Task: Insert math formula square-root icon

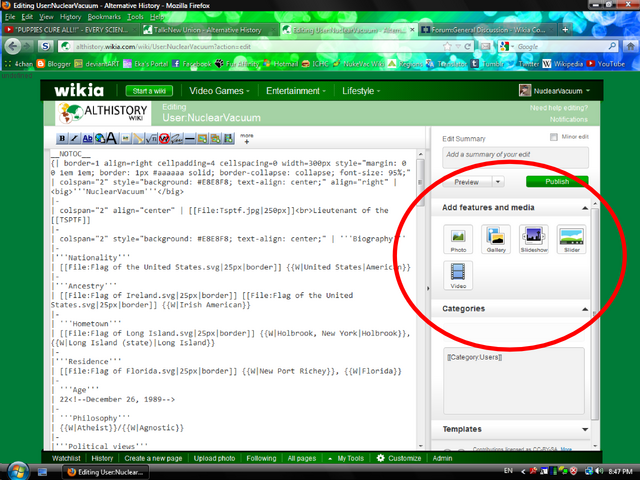Action: pos(151,138)
